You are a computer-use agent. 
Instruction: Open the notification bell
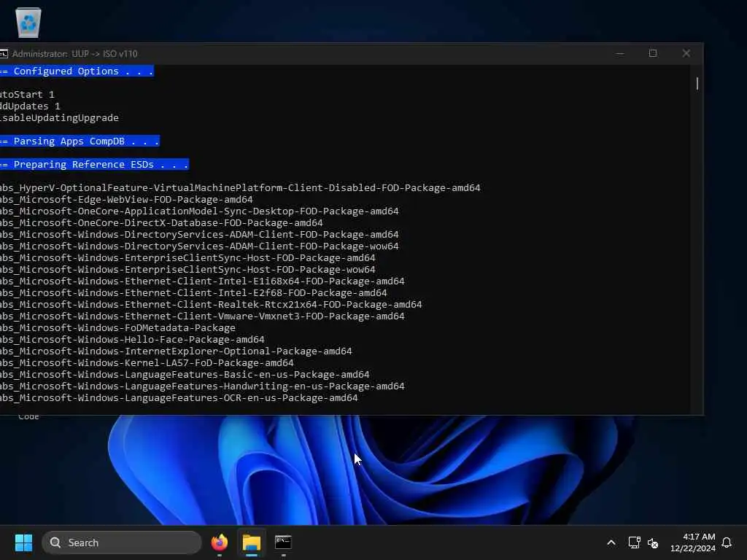[x=727, y=542]
